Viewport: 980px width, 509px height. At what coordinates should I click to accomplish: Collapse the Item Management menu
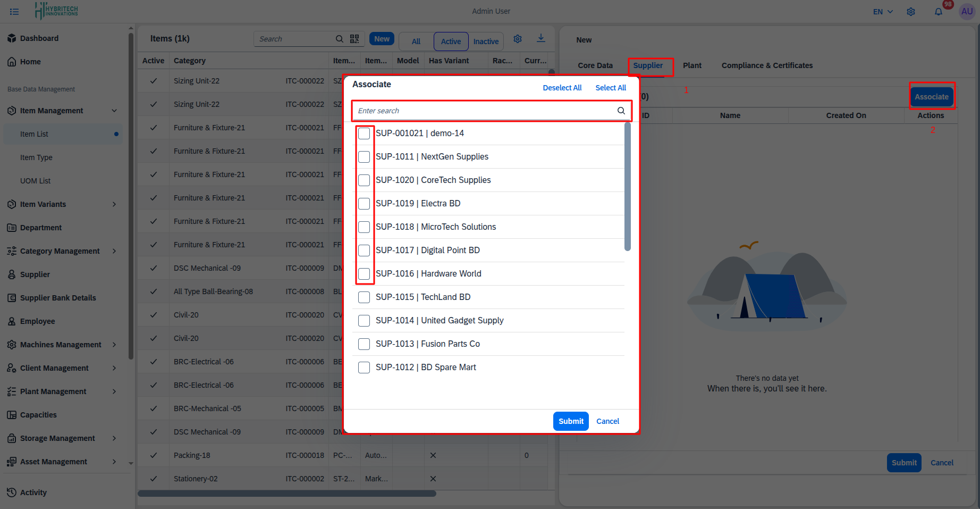114,111
